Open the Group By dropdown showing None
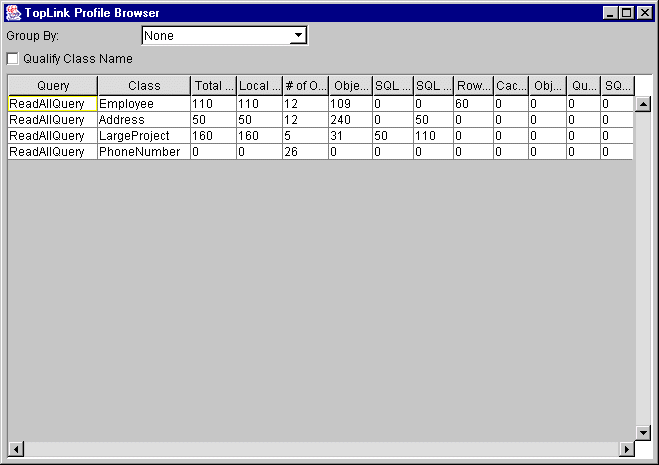The width and height of the screenshot is (659, 465). click(225, 36)
